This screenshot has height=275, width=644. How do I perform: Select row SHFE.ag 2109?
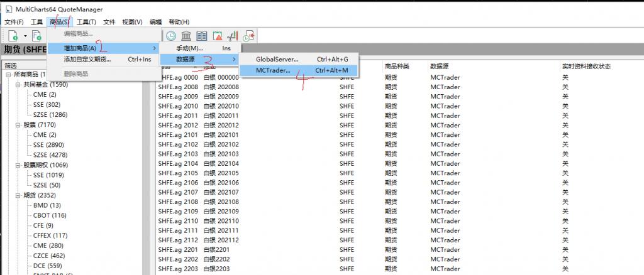pyautogui.click(x=399, y=211)
